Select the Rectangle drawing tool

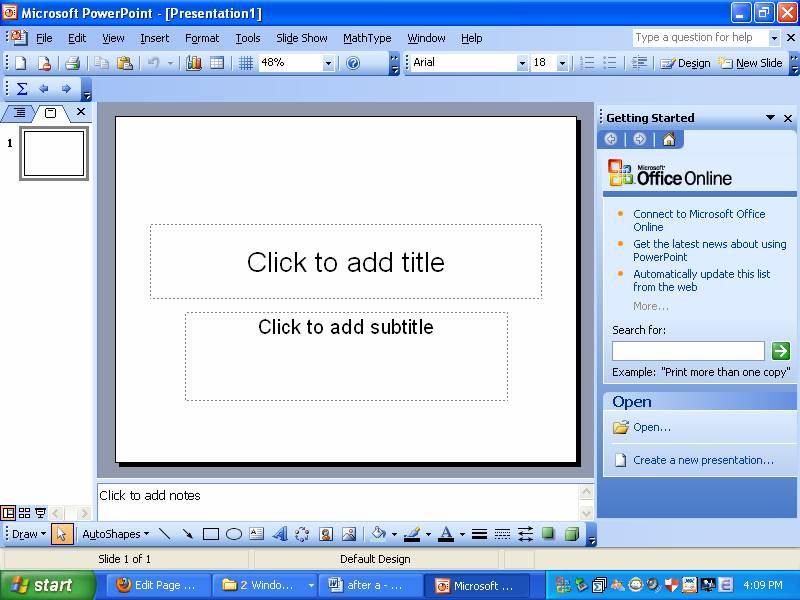click(x=211, y=534)
